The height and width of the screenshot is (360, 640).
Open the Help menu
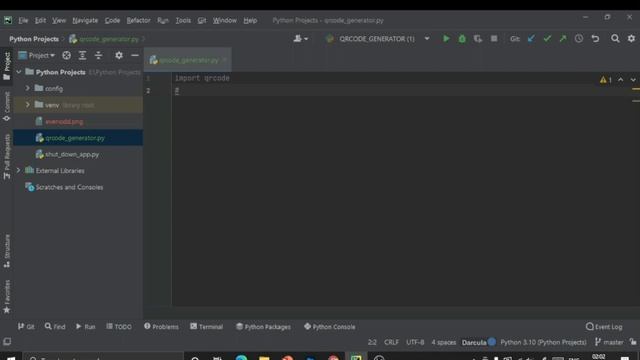pyautogui.click(x=250, y=20)
